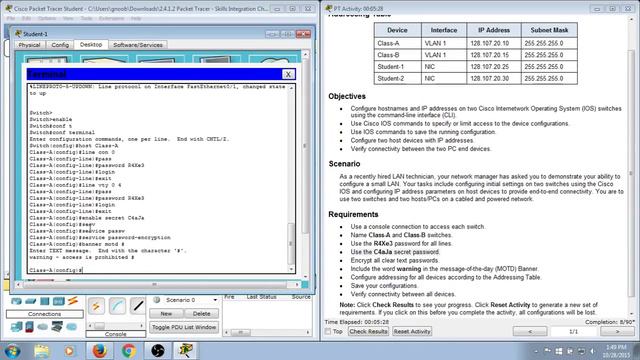640x360 pixels.
Task: Go to next activity page with > button
Action: [617, 331]
